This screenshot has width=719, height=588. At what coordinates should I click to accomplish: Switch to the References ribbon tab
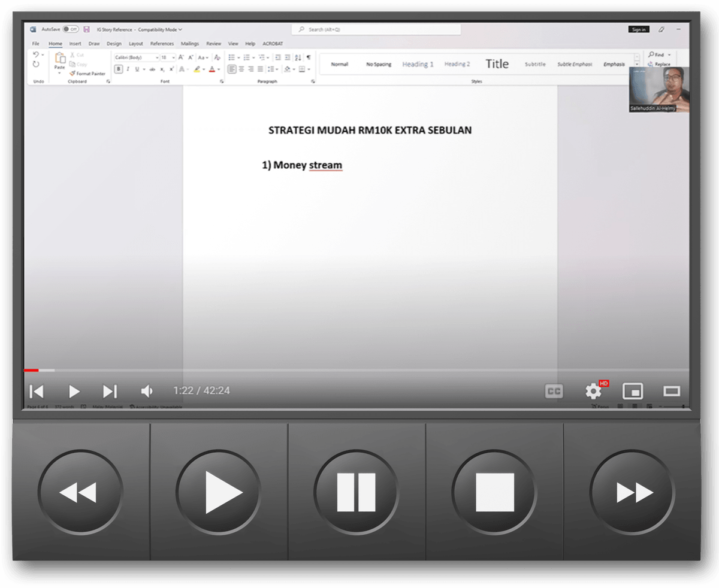click(162, 44)
